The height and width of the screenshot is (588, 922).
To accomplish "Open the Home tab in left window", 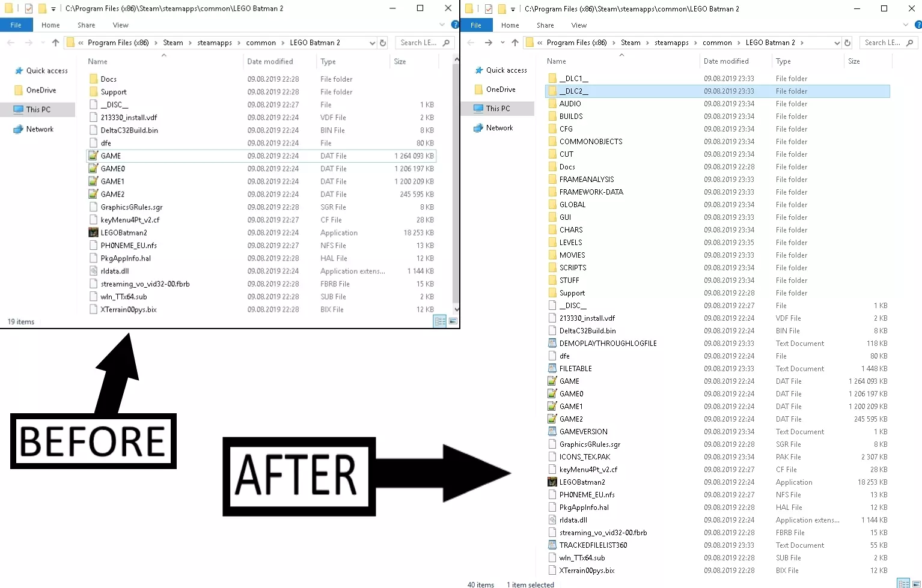I will [50, 25].
